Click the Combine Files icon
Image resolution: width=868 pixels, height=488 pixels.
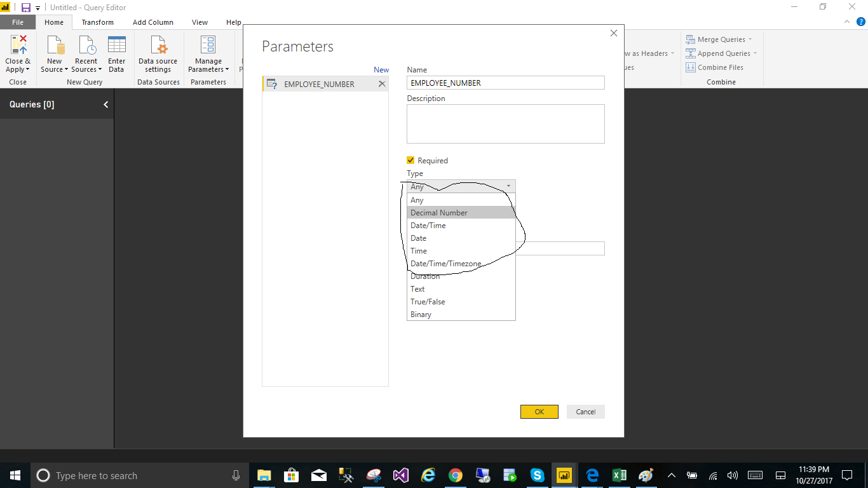(x=690, y=67)
